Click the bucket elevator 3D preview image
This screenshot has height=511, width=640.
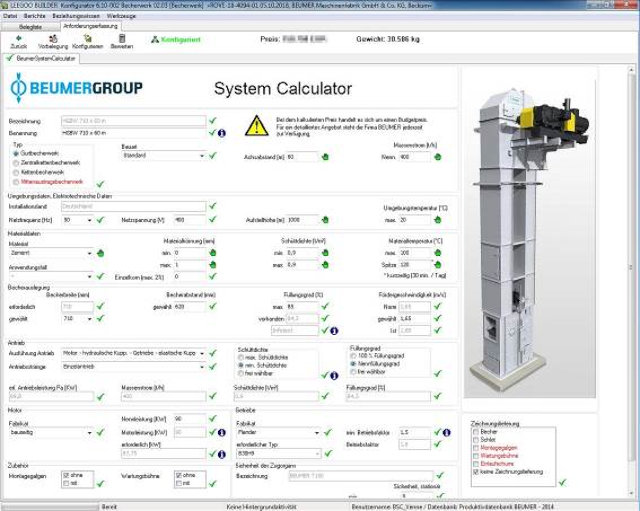[529, 237]
